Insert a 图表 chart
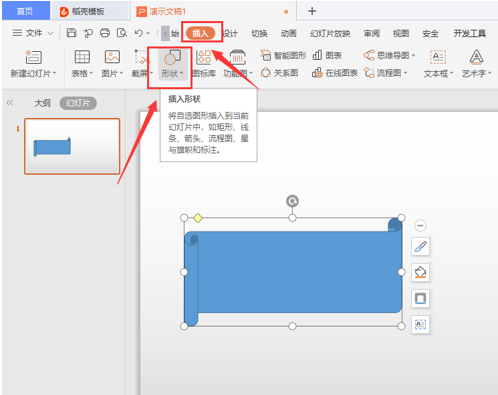Image resolution: width=498 pixels, height=395 pixels. point(327,55)
